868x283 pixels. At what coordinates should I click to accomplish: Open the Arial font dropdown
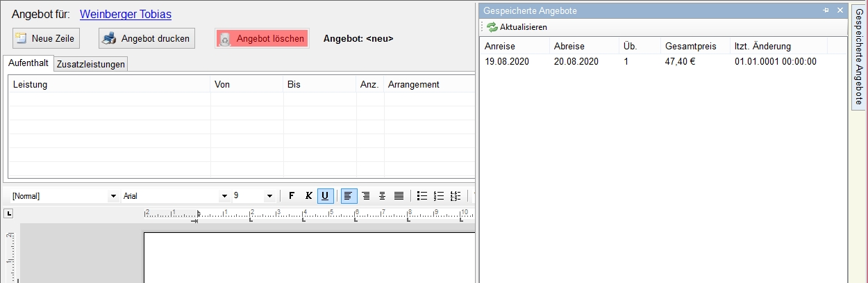[224, 196]
